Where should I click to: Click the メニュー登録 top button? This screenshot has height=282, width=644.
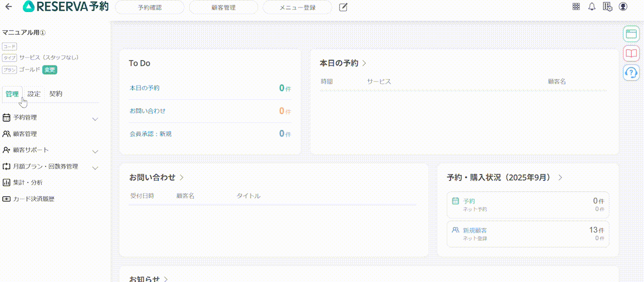(297, 7)
